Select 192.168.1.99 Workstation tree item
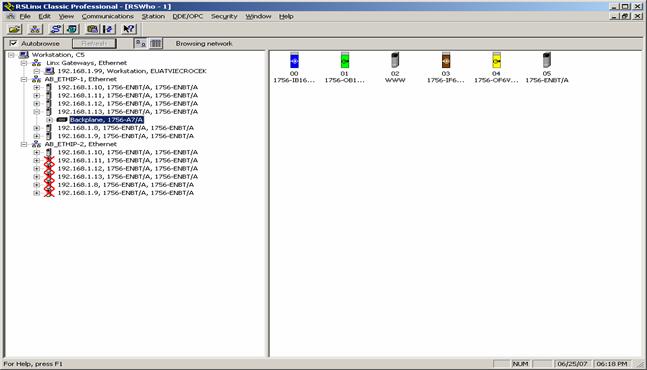This screenshot has width=647, height=370. tap(132, 71)
